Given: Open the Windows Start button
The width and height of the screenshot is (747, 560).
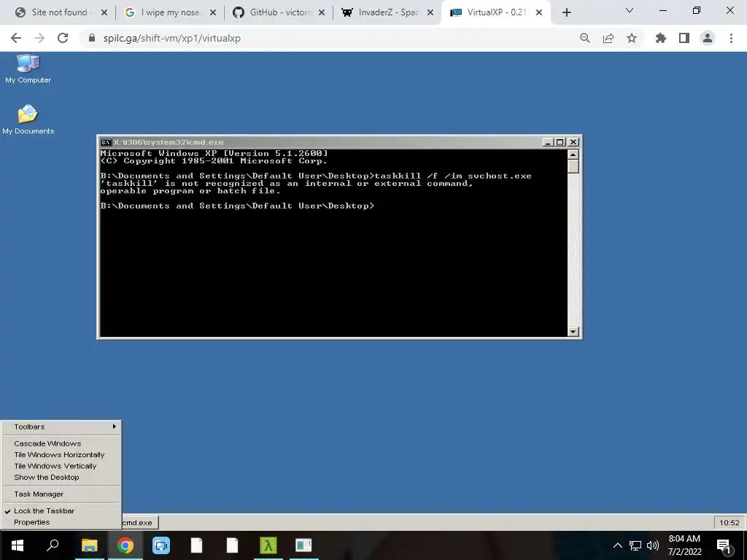Looking at the screenshot, I should pos(18,545).
